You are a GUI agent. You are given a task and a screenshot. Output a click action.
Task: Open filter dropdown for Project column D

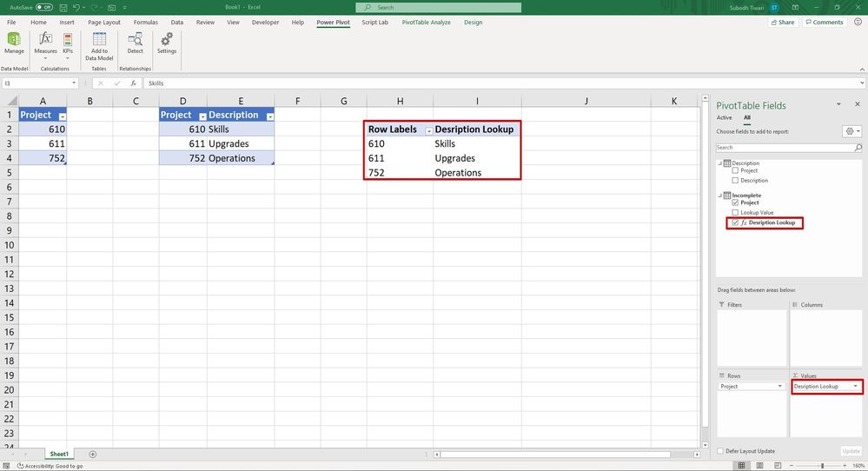202,116
